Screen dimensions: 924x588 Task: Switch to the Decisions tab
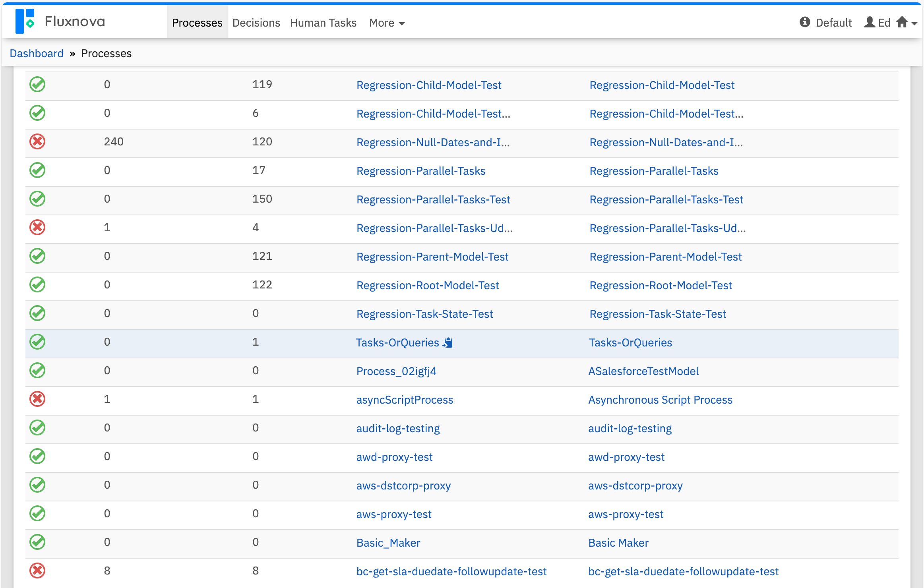coord(256,23)
